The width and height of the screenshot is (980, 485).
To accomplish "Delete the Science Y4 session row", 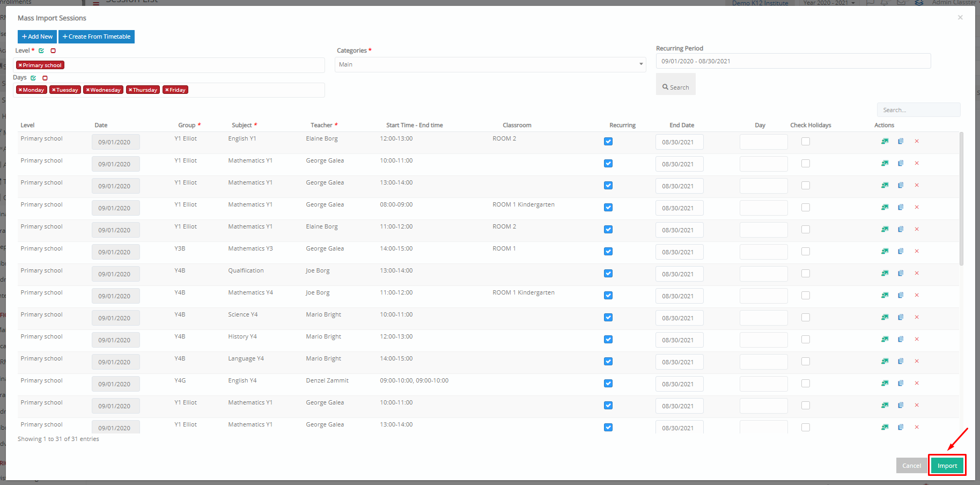I will tap(917, 317).
